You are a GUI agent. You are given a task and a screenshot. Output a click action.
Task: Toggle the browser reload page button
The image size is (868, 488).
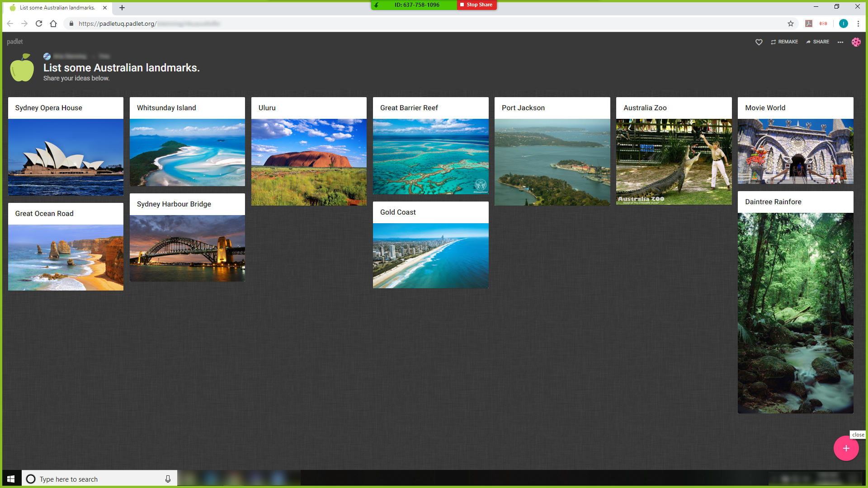click(39, 23)
